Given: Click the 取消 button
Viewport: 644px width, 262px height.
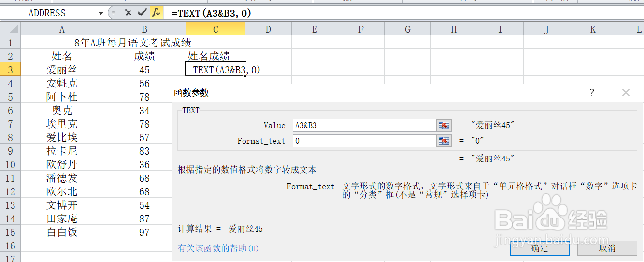Looking at the screenshot, I should tap(607, 248).
